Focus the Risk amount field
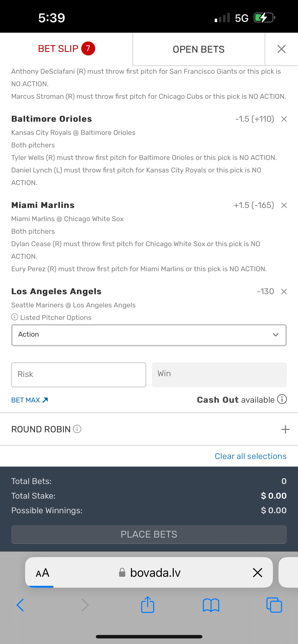The height and width of the screenshot is (644, 298). pyautogui.click(x=79, y=374)
